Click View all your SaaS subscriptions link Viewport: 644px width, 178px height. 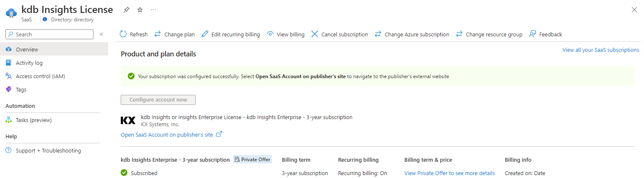[600, 50]
